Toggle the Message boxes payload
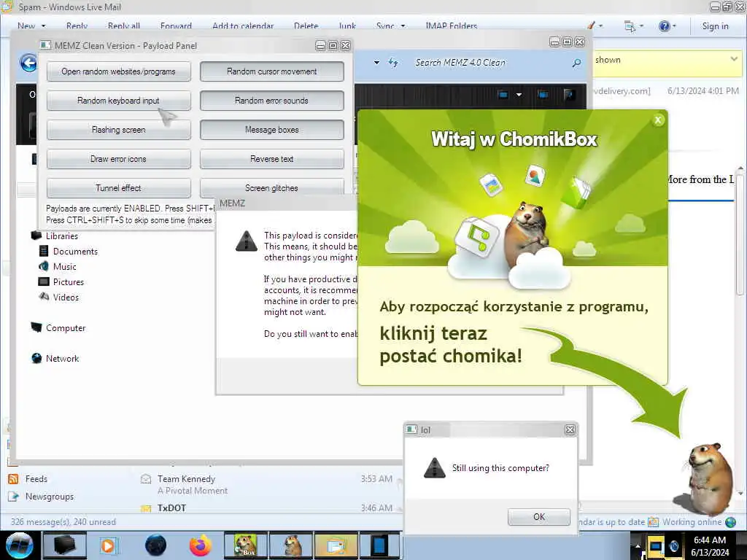Screen dimensions: 747x560 pos(271,130)
